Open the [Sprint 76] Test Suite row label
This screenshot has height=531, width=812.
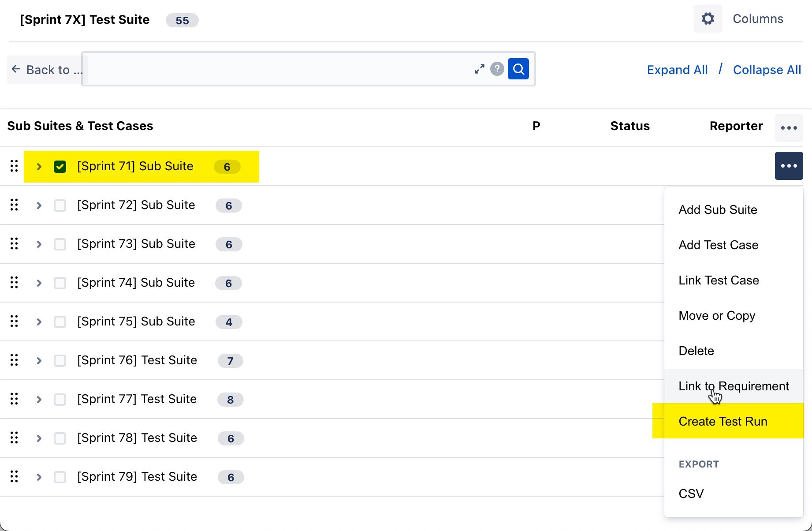click(x=137, y=360)
